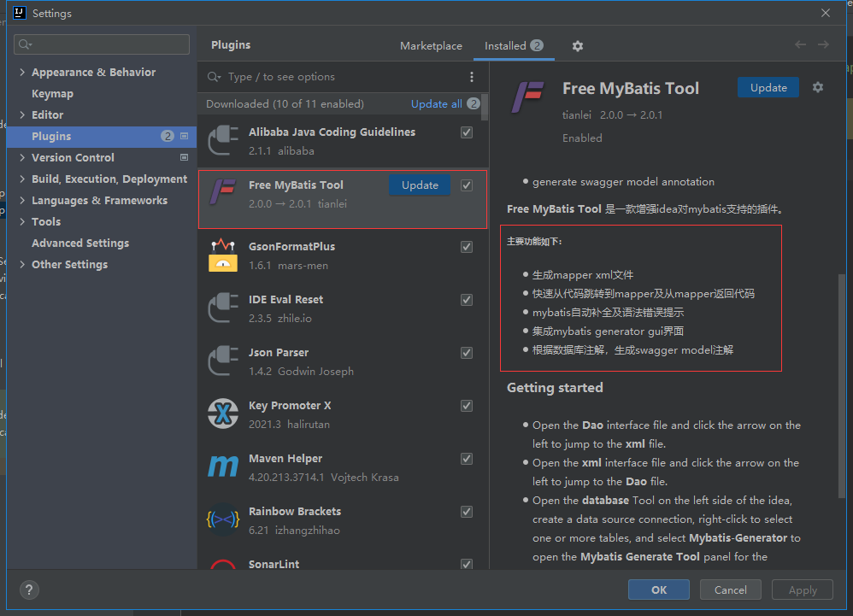
Task: Uncheck the GsonFormatPlus plugin
Action: [466, 247]
